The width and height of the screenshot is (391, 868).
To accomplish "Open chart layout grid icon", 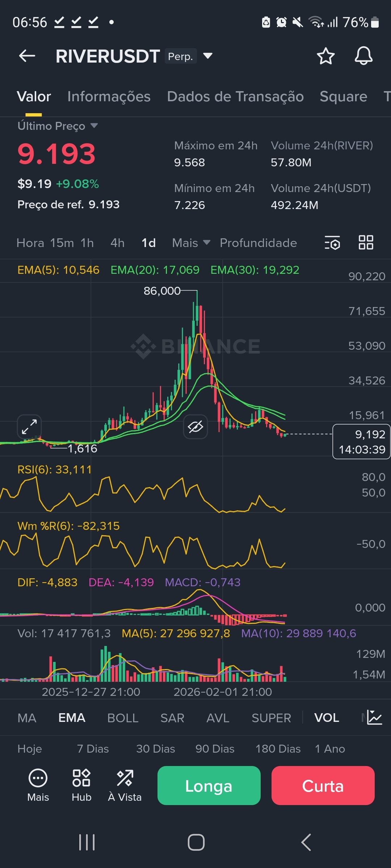I will (366, 243).
